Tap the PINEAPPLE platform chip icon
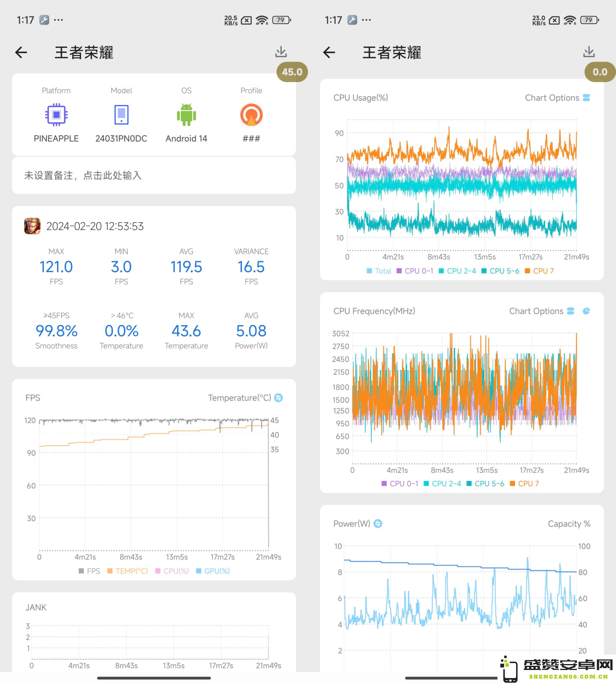Viewport: 616px width, 684px height. (x=56, y=115)
